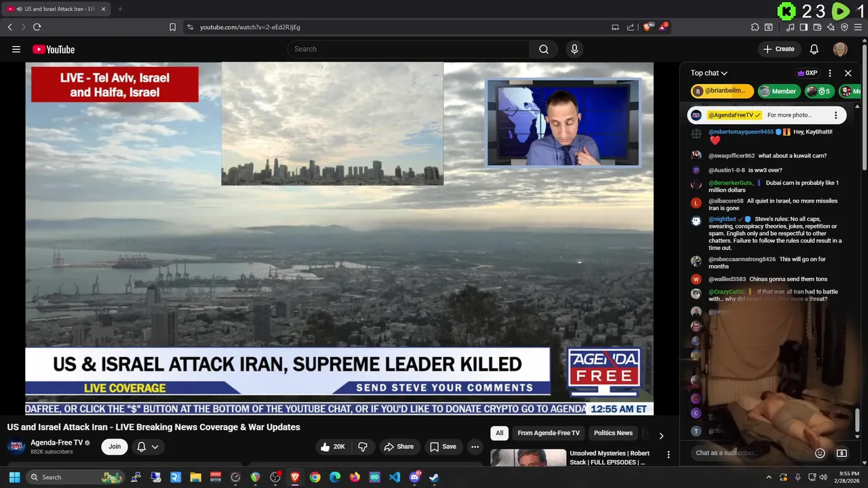Image resolution: width=868 pixels, height=488 pixels.
Task: Open browser main menu hamburger
Action: [x=858, y=27]
